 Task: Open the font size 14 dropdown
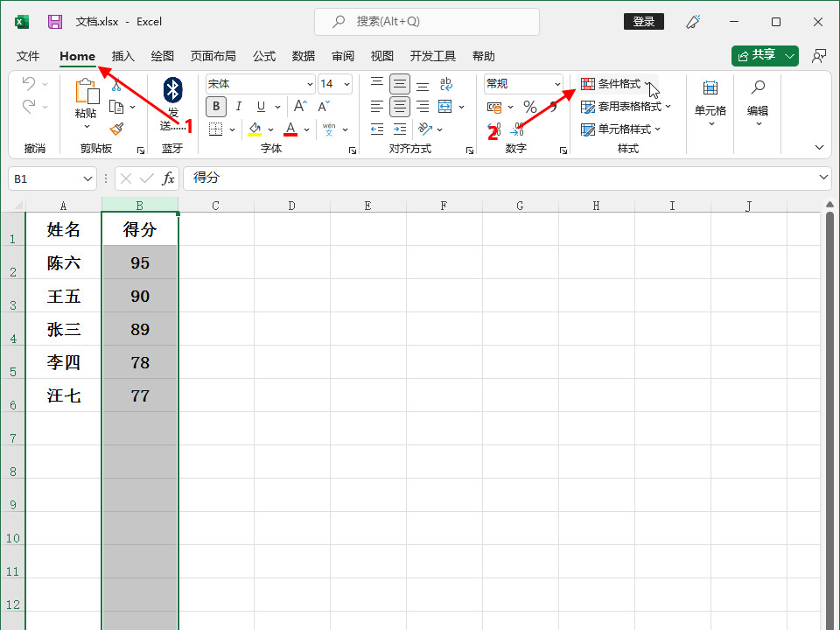(x=346, y=84)
